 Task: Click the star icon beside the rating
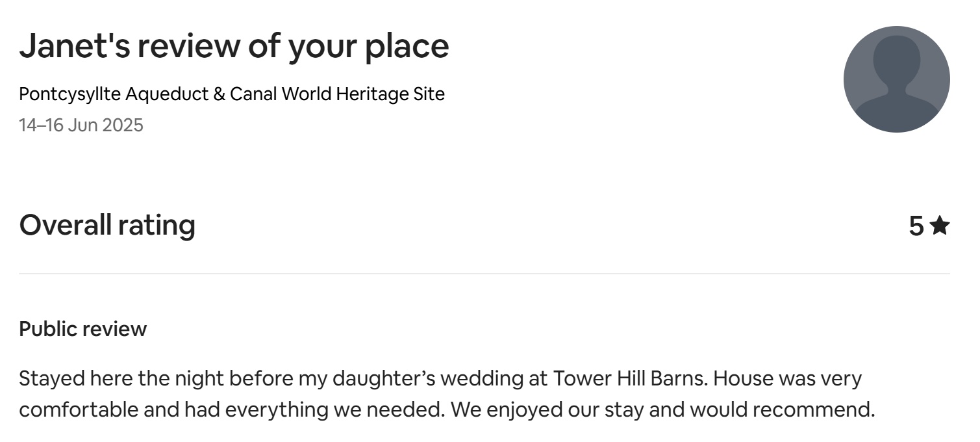pos(939,226)
